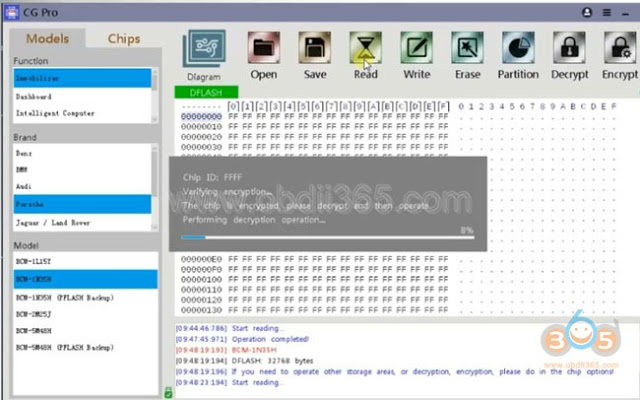Click the Brand list scrollbar

[x=155, y=187]
